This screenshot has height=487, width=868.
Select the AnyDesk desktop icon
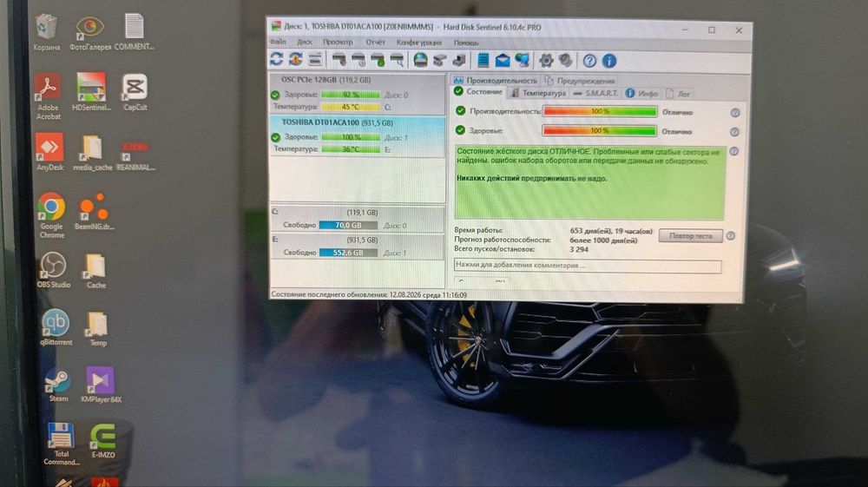[x=49, y=151]
